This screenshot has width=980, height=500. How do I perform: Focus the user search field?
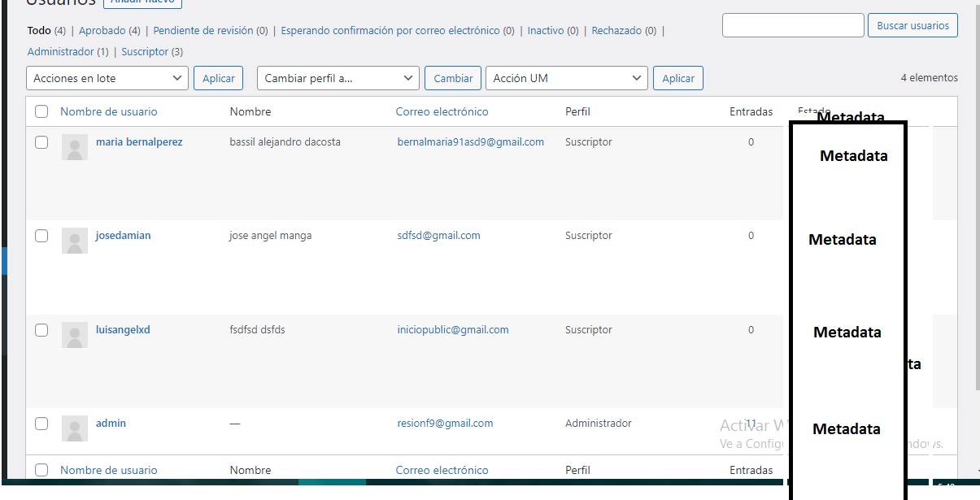coord(793,25)
